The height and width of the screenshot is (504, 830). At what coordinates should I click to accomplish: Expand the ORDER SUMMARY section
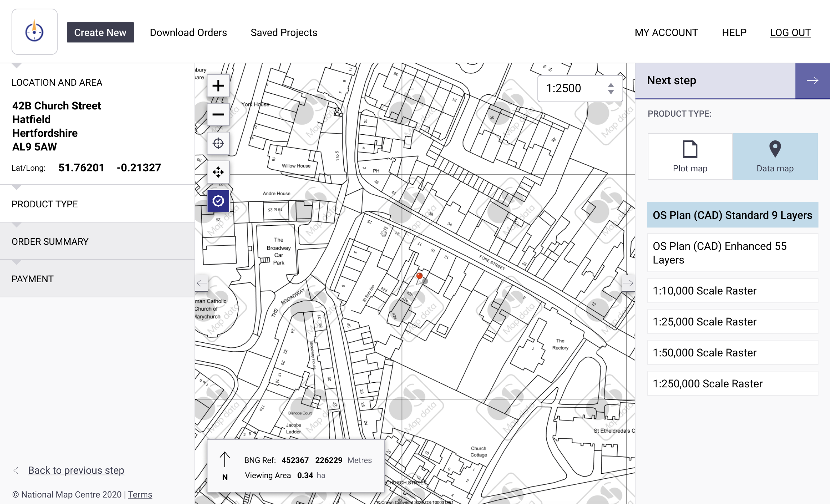coord(50,242)
